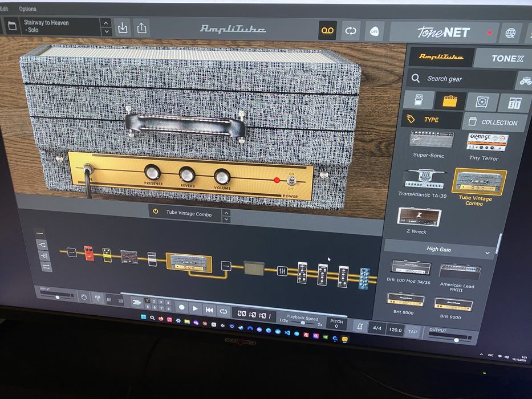The height and width of the screenshot is (399, 532).
Task: Click the Playback Speed slider handle
Action: click(x=303, y=323)
